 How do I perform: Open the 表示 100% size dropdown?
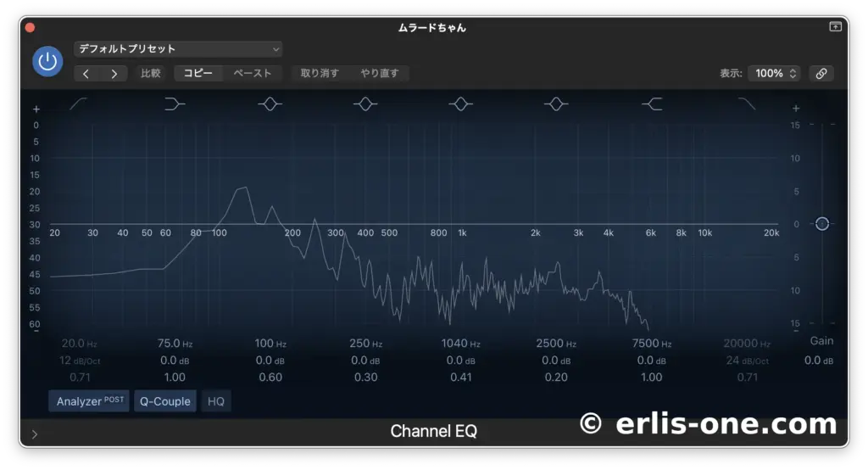point(776,73)
